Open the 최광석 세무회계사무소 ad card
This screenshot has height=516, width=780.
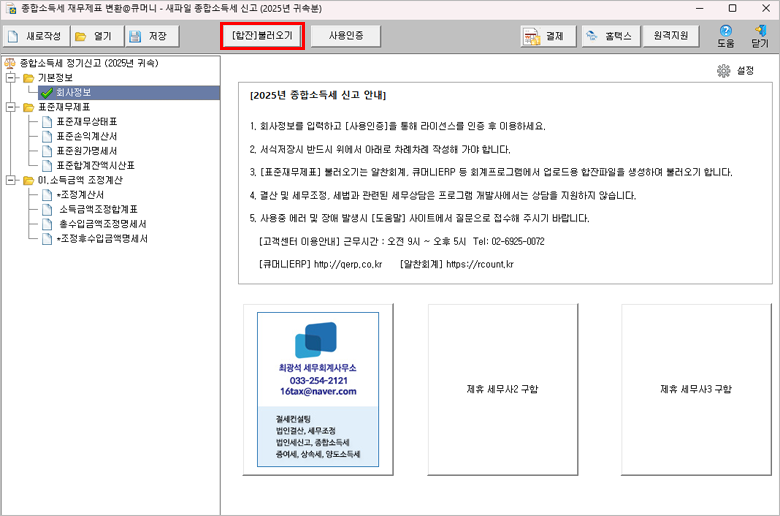click(318, 389)
